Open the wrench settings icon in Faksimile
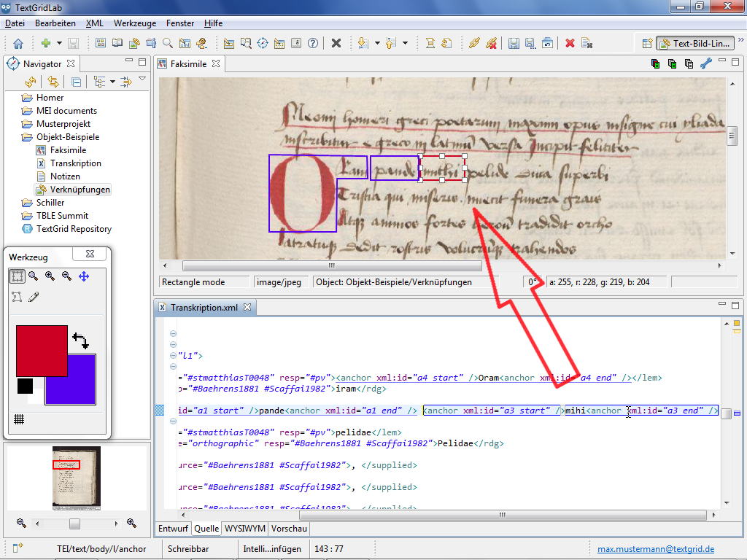 (705, 63)
